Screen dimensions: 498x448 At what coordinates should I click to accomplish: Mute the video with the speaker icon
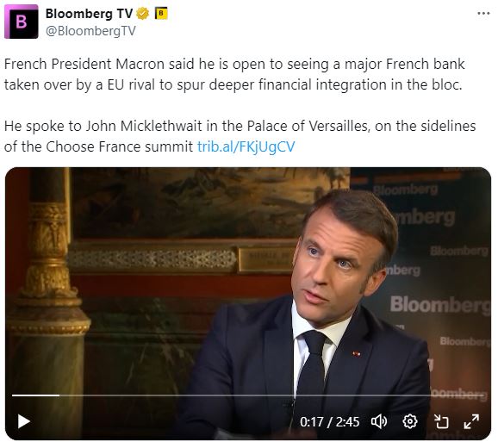pyautogui.click(x=379, y=421)
